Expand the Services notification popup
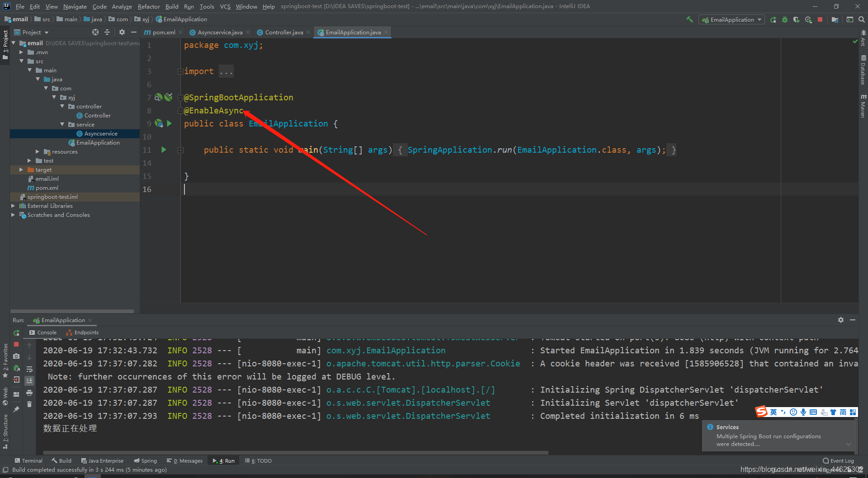The height and width of the screenshot is (478, 868). [849, 444]
